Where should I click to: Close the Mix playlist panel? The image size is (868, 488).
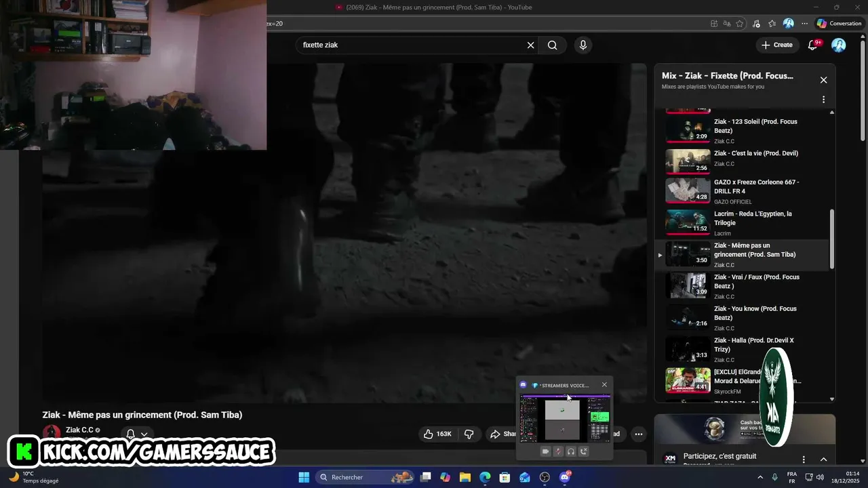[823, 80]
